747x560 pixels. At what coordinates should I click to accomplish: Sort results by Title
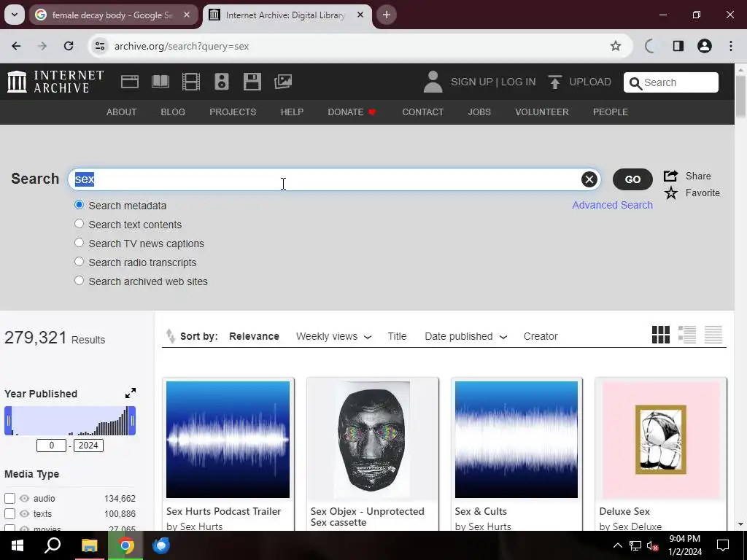coord(397,336)
